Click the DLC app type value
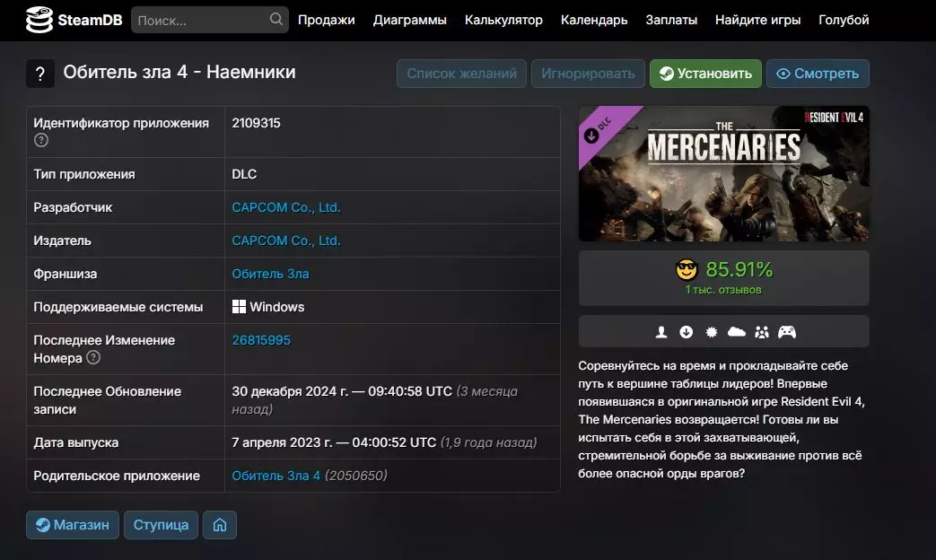Viewport: 936px width, 560px height. (244, 174)
